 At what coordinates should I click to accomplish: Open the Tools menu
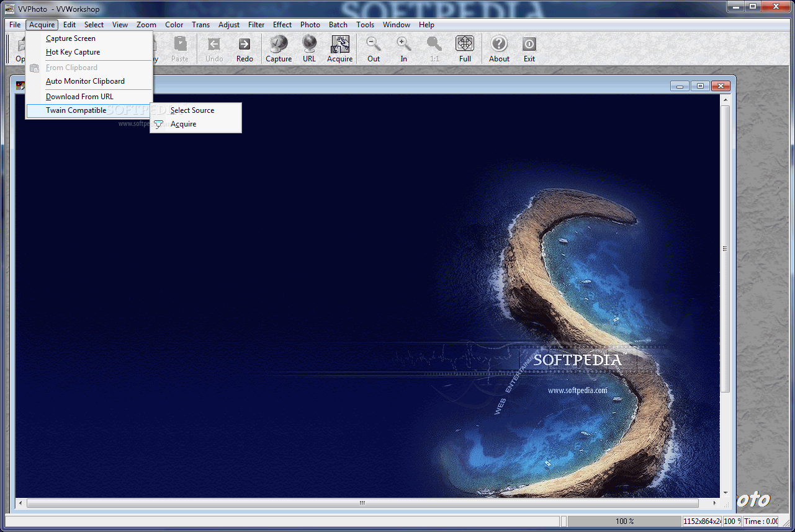pyautogui.click(x=366, y=25)
